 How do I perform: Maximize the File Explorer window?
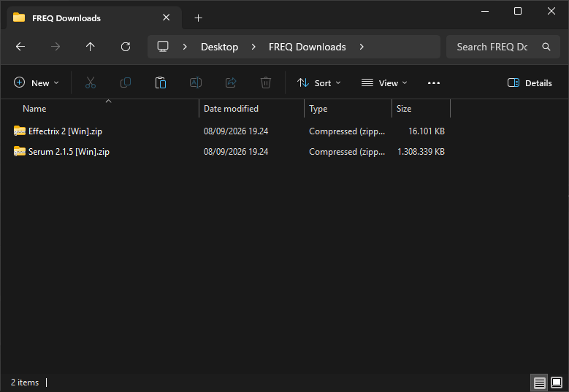(518, 11)
